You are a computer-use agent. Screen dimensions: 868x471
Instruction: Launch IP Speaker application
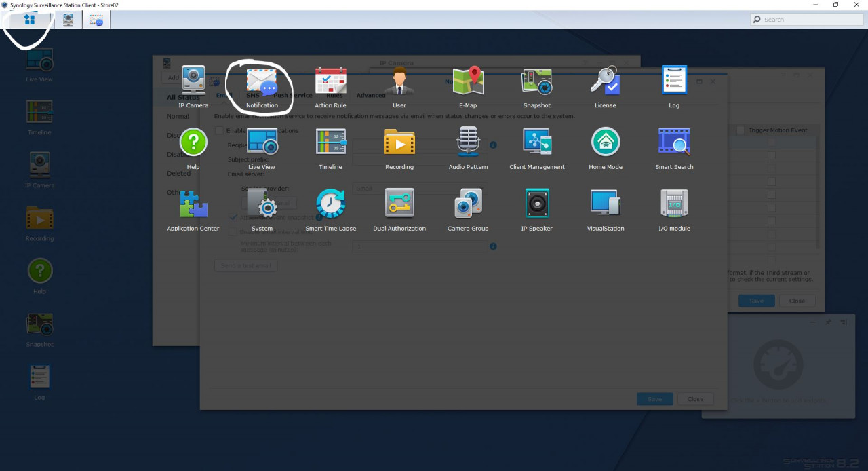(536, 210)
